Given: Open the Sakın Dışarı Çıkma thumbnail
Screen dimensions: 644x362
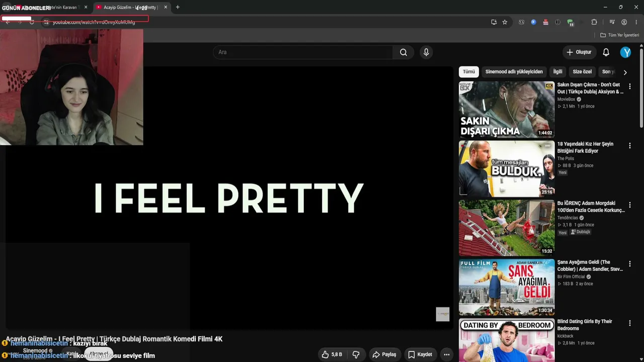Looking at the screenshot, I should (x=507, y=110).
